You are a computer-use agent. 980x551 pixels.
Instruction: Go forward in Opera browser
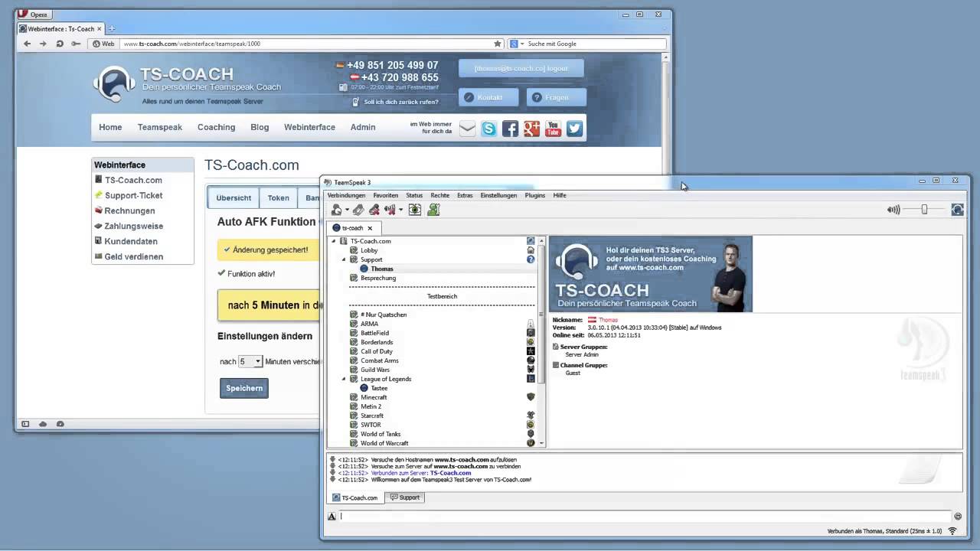(x=43, y=44)
